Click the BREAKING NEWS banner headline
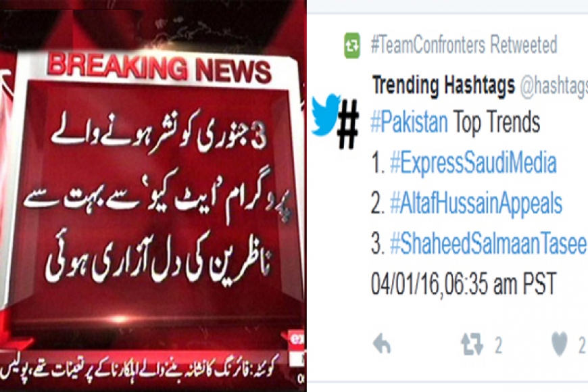This screenshot has height=392, width=588. coord(159,70)
